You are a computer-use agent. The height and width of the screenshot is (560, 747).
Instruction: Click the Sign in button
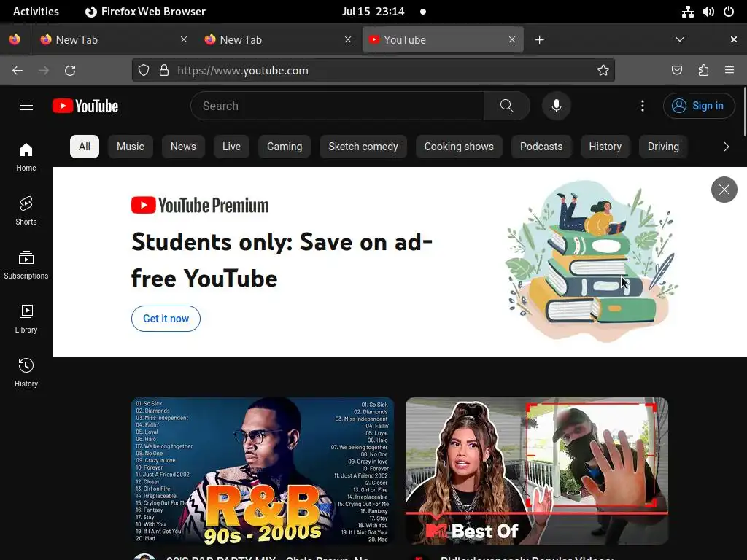coord(698,106)
